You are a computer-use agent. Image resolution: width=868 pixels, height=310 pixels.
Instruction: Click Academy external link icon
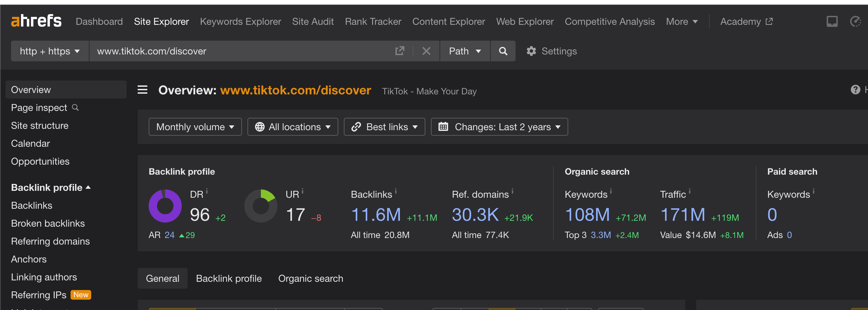click(769, 21)
